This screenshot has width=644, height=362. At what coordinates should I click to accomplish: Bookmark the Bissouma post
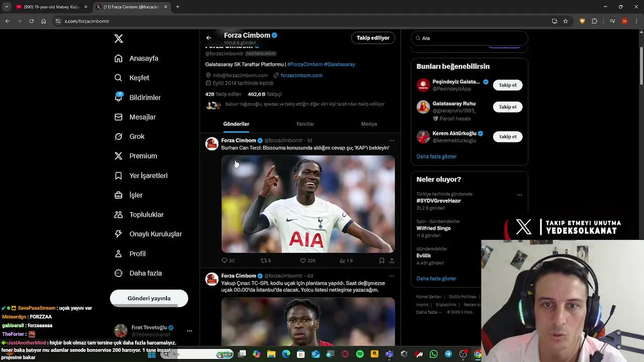pyautogui.click(x=382, y=260)
